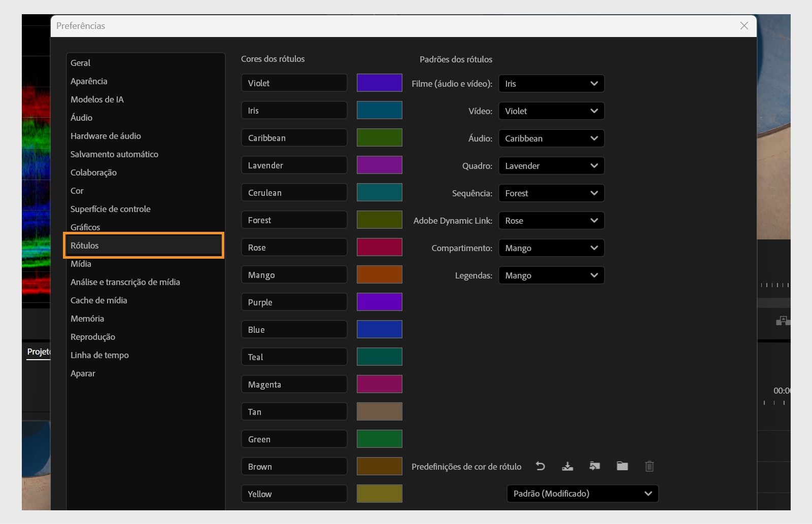Open the label presets folder icon
Screen dimensions: 812x524
tap(622, 466)
